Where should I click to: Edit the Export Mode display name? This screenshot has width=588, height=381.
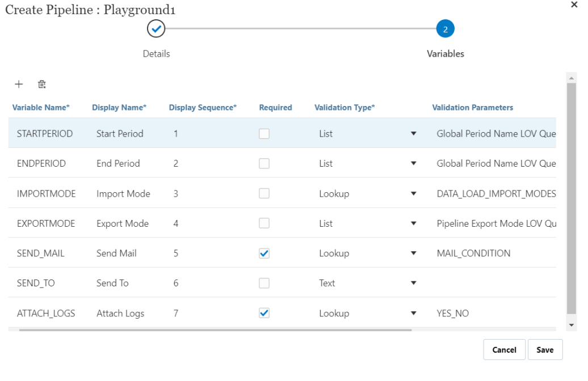[x=122, y=223]
